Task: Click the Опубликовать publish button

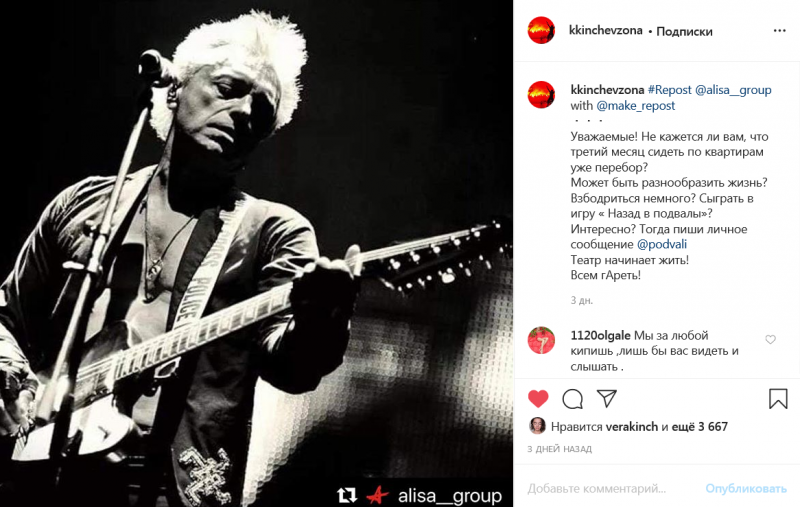Action: [x=746, y=489]
